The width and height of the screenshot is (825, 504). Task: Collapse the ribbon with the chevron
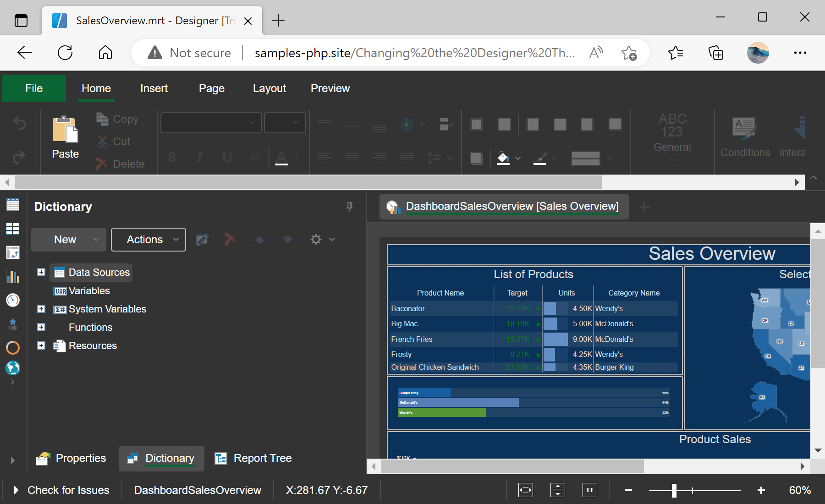point(814,178)
